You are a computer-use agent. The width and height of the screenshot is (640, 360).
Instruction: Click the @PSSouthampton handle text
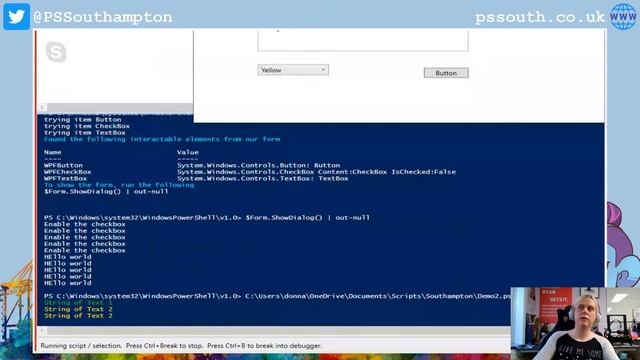point(103,17)
